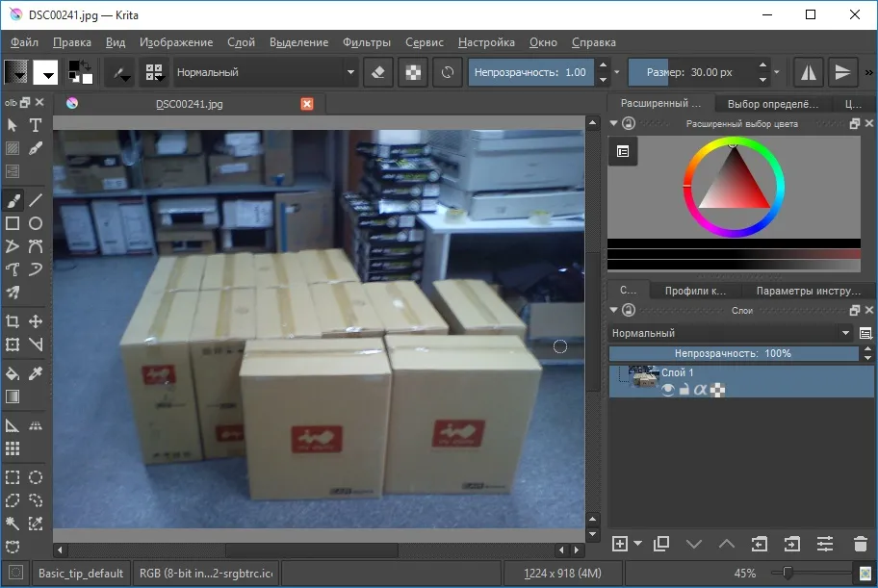Click horizontal mirror mode button
Image resolution: width=878 pixels, height=588 pixels.
coord(808,72)
